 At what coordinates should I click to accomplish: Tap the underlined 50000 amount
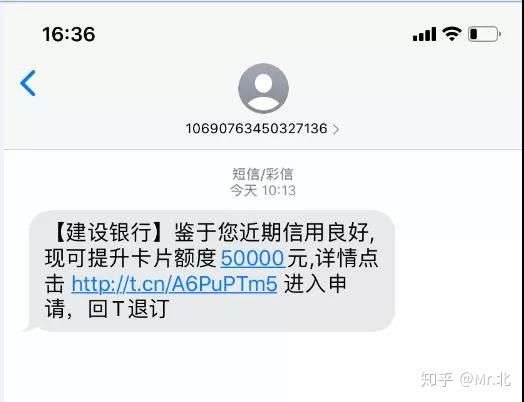pyautogui.click(x=253, y=259)
